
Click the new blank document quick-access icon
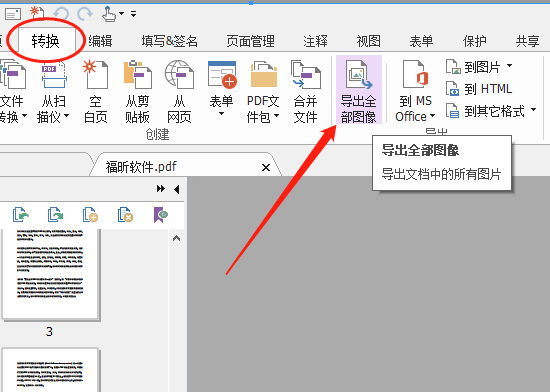37,14
